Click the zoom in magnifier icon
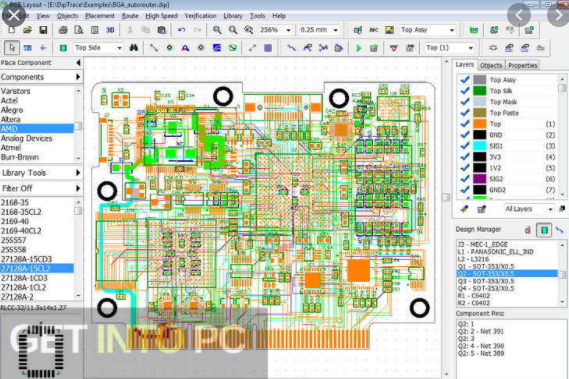Image resolution: width=569 pixels, height=379 pixels. click(217, 30)
